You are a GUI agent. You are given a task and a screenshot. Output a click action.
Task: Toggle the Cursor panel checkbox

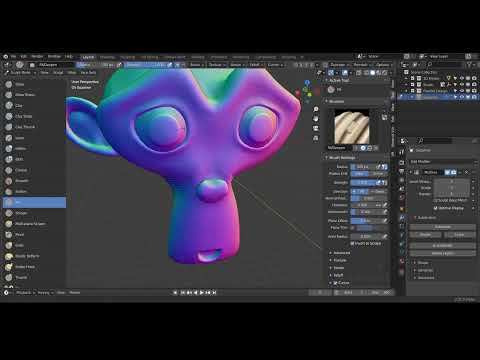[335, 283]
